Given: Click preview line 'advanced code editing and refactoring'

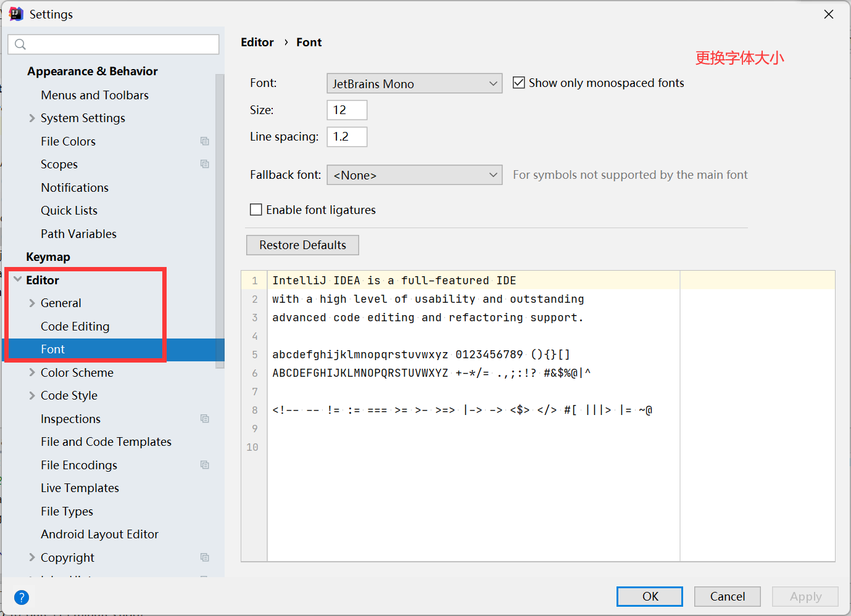Looking at the screenshot, I should point(428,318).
